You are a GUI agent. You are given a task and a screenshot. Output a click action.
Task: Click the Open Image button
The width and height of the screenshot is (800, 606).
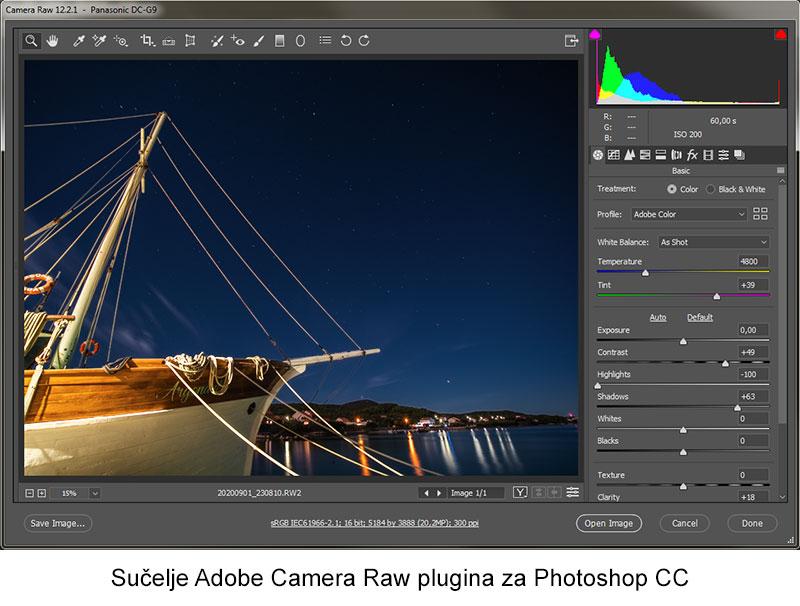tap(608, 523)
